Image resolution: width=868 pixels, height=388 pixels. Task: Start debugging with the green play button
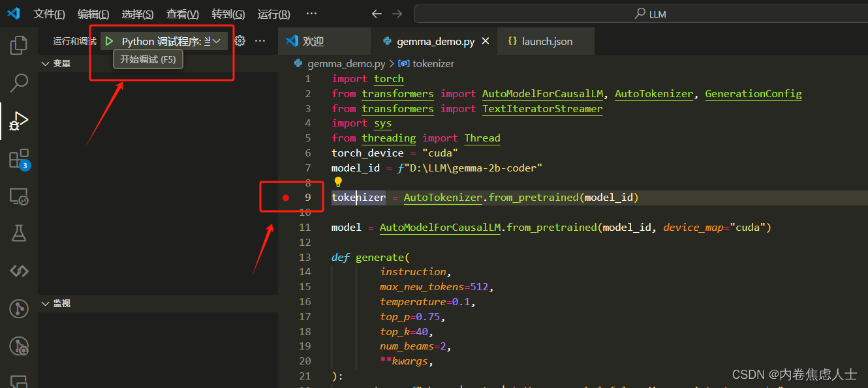109,40
